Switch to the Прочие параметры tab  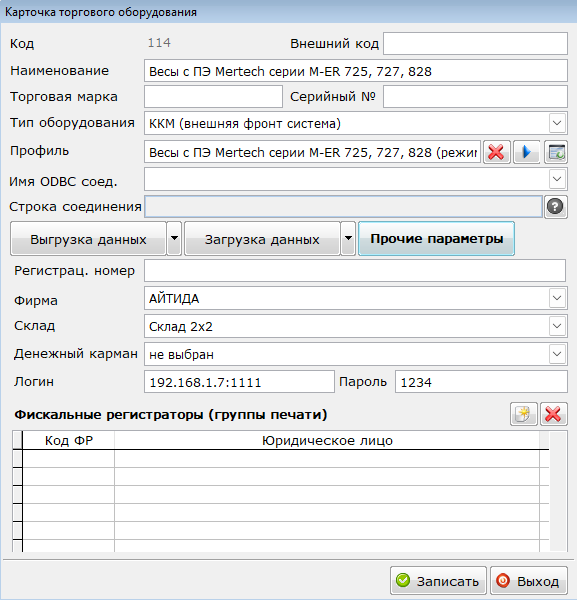(x=436, y=238)
